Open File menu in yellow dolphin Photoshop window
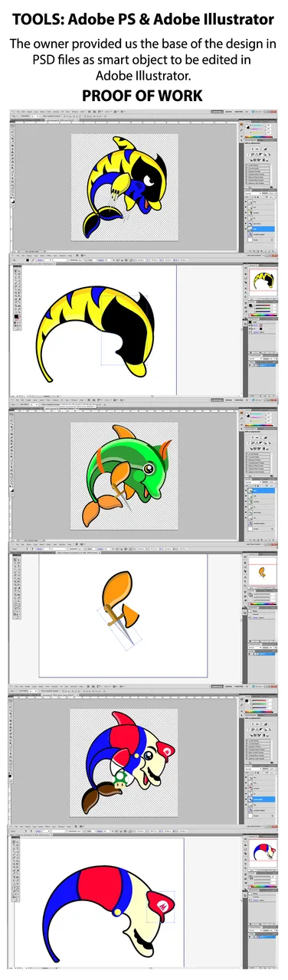The image size is (288, 980). click(18, 112)
